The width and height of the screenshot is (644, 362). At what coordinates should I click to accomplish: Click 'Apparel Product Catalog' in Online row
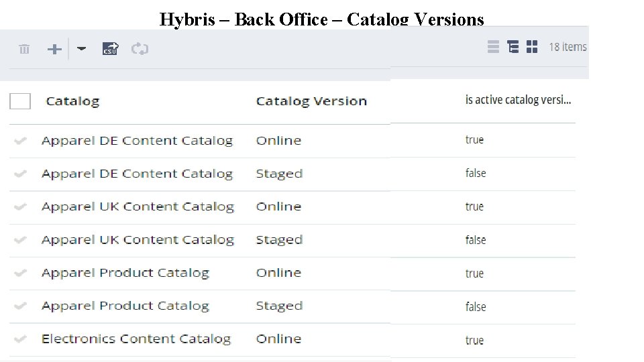tap(125, 273)
